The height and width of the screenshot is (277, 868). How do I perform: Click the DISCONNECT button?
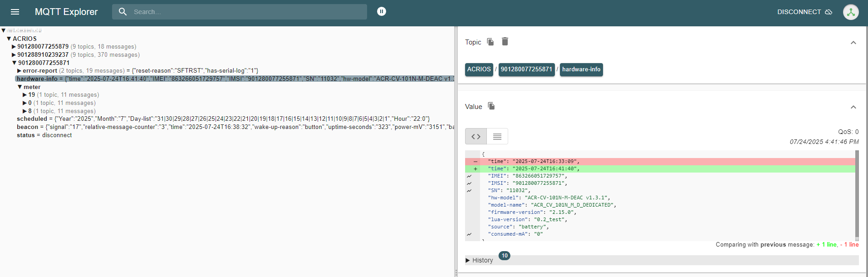(799, 12)
